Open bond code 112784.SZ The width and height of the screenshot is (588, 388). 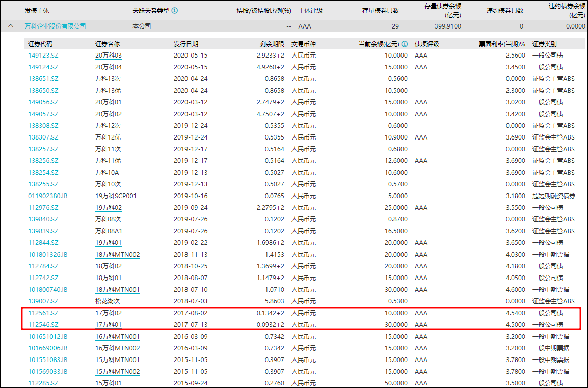[43, 266]
